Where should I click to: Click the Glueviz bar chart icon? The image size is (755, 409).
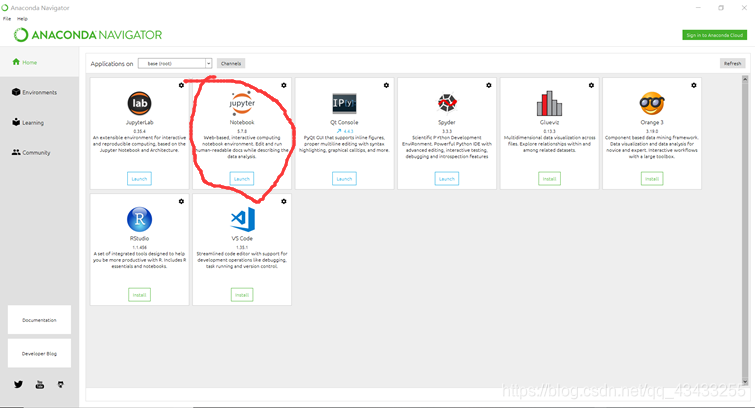pyautogui.click(x=549, y=103)
